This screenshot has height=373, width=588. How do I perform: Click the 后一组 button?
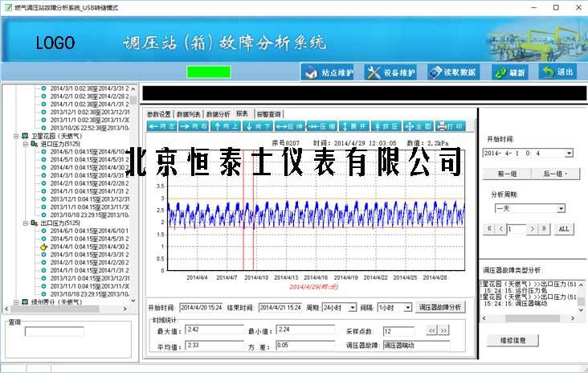pos(555,174)
